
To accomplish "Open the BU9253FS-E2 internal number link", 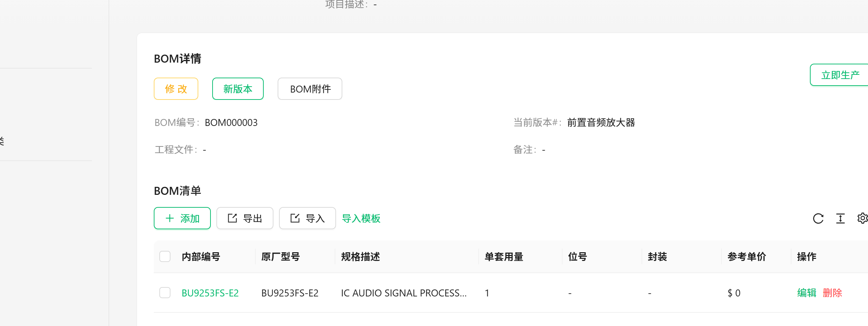I will coord(210,293).
